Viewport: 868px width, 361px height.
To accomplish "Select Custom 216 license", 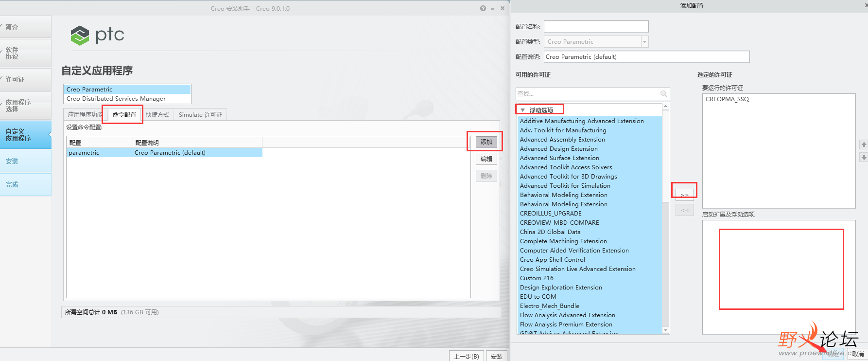I will 589,278.
